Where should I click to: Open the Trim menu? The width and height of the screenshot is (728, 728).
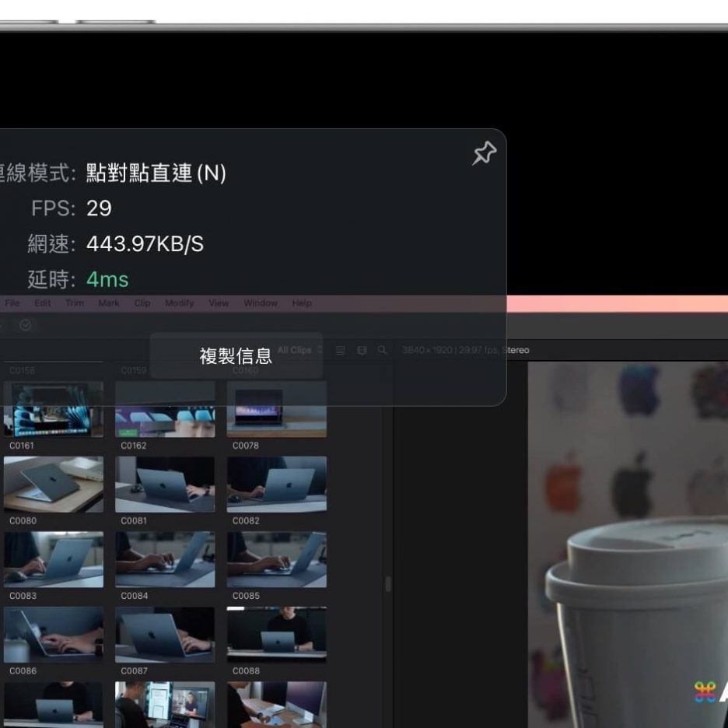[x=75, y=303]
